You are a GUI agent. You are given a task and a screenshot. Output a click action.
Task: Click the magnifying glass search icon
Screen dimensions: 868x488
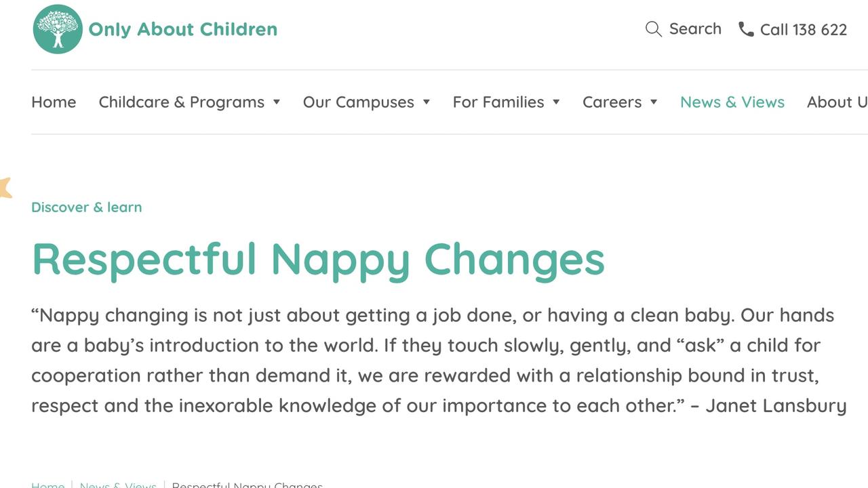tap(653, 29)
